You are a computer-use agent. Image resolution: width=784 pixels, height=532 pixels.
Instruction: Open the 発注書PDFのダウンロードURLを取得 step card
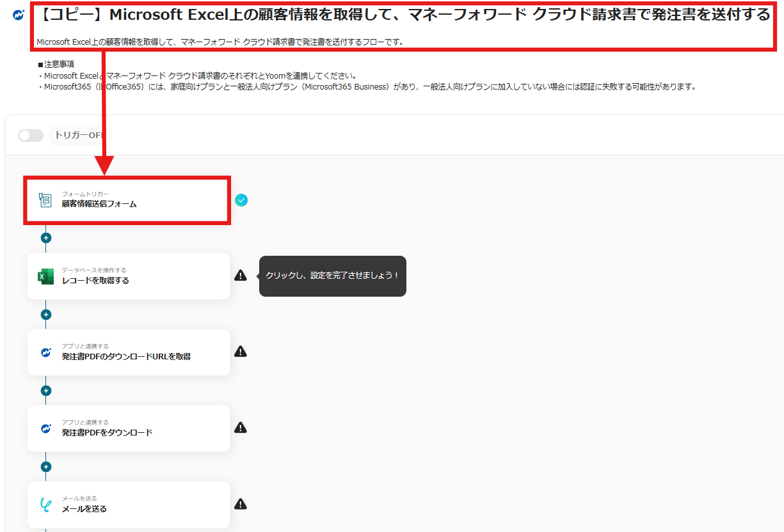click(129, 352)
